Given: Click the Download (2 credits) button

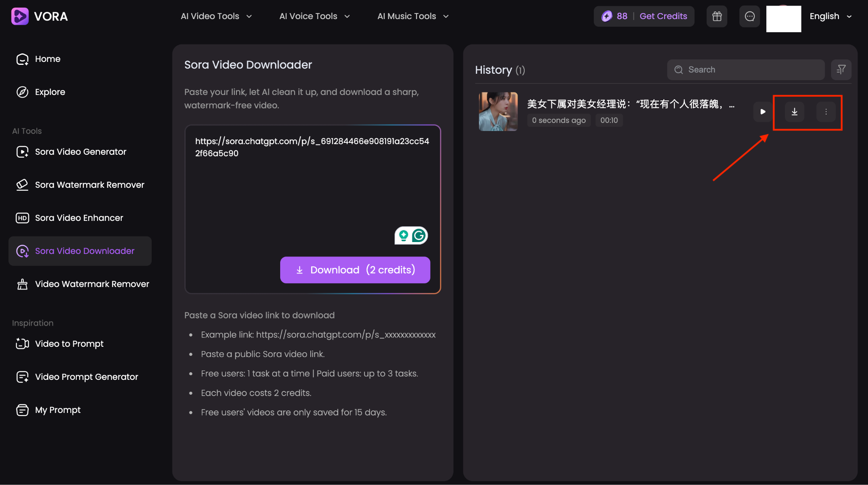Looking at the screenshot, I should click(x=355, y=270).
